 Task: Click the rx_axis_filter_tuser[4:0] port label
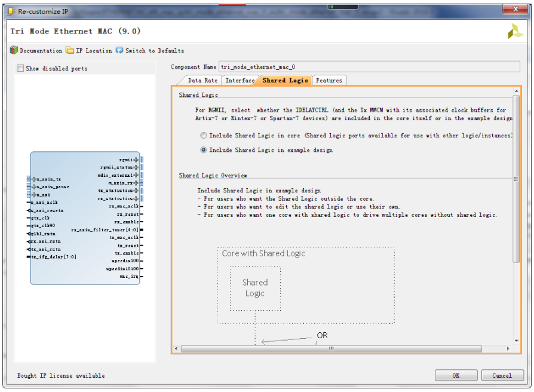105,230
